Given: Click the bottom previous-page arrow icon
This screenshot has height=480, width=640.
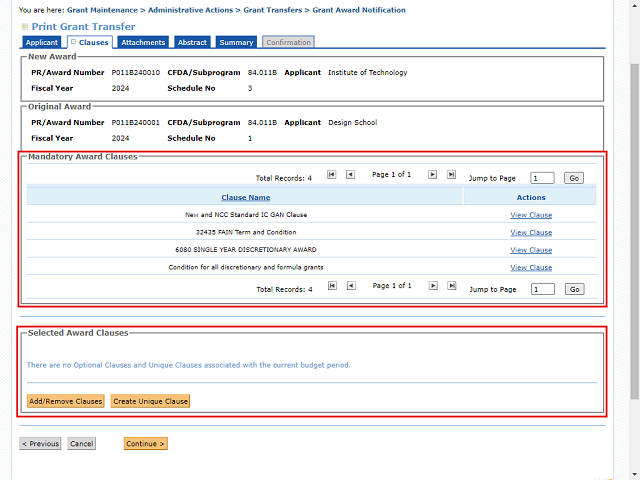Looking at the screenshot, I should point(350,286).
